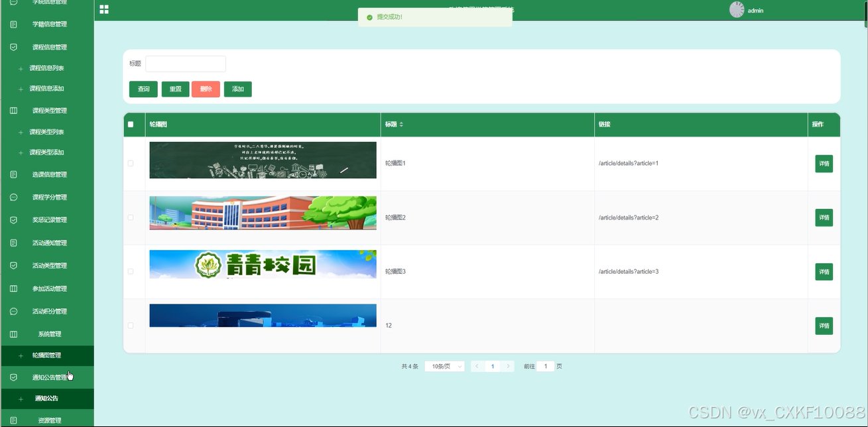This screenshot has width=868, height=427.
Task: Click the 提交成功! notification text
Action: coord(389,17)
